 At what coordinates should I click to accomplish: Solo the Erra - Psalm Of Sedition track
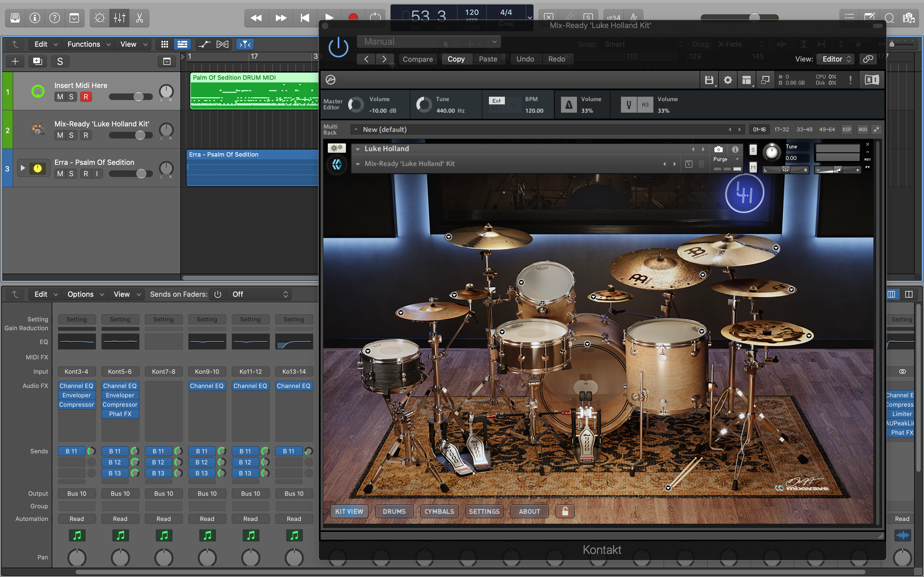point(71,174)
